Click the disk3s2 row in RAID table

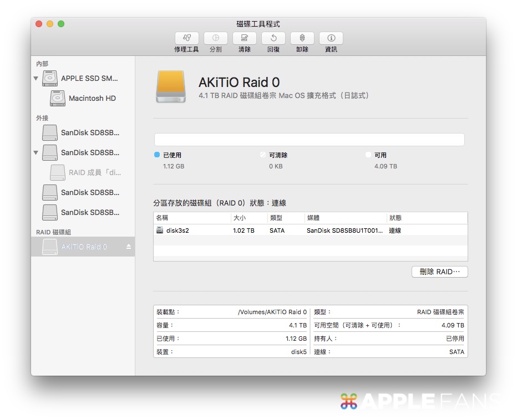click(x=310, y=231)
